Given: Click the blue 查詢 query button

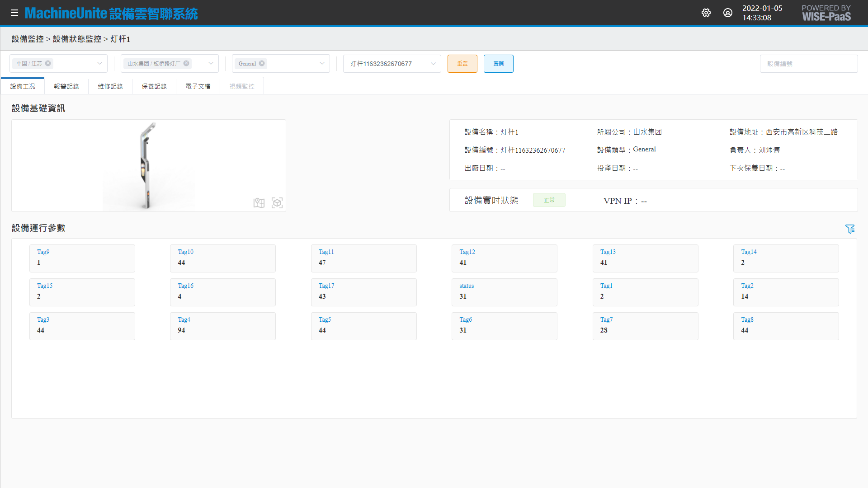Looking at the screenshot, I should coord(498,64).
